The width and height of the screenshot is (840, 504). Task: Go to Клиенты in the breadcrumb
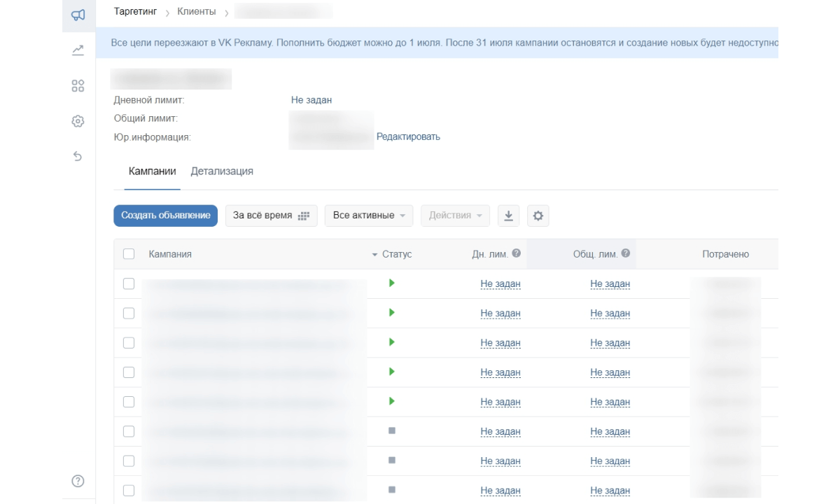coord(197,12)
